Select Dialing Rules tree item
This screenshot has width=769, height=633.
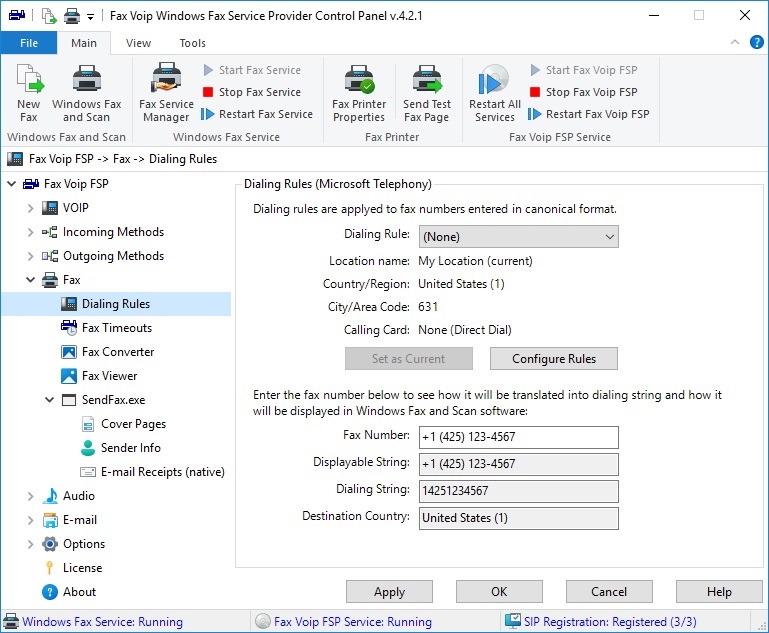point(116,304)
